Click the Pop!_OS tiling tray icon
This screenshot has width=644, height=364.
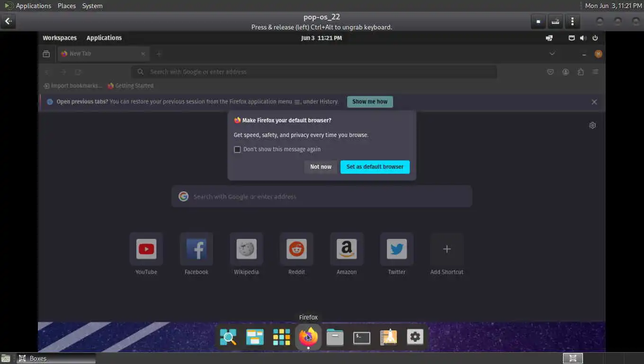click(549, 38)
